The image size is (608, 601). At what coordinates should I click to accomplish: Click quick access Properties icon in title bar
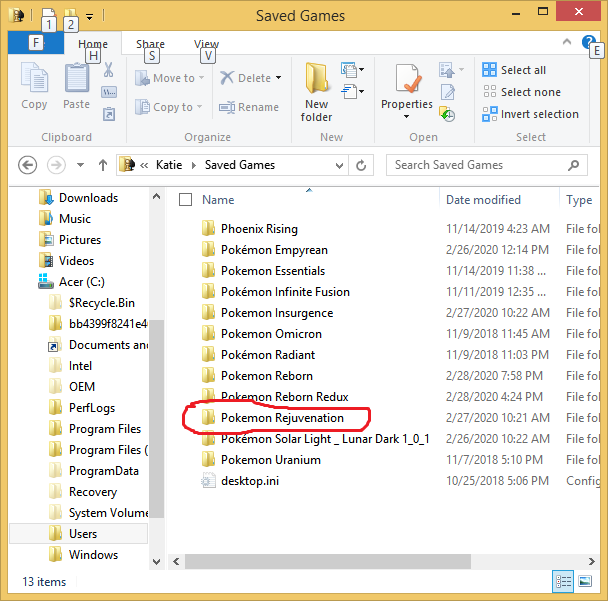point(48,16)
